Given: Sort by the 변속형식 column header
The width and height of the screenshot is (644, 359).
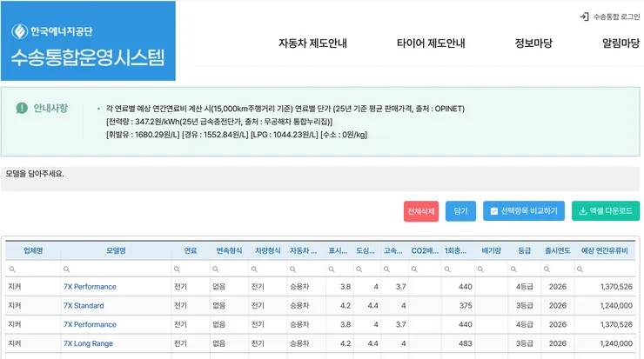Looking at the screenshot, I should click(229, 250).
